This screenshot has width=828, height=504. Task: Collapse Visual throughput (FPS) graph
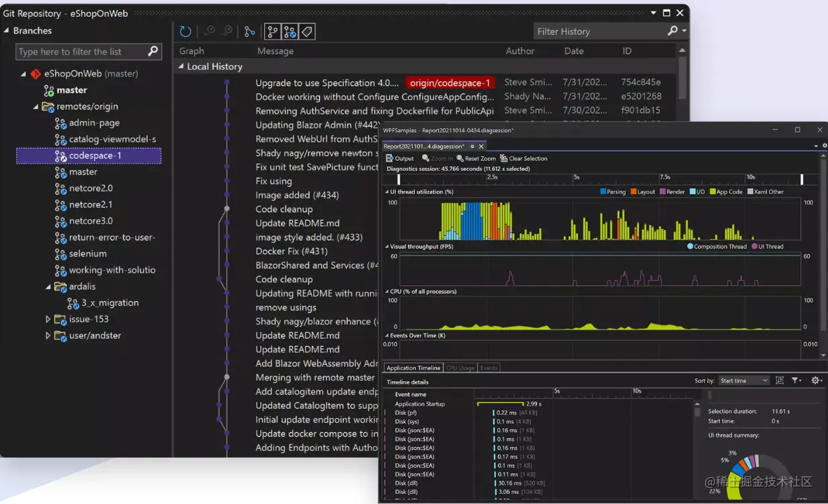click(x=387, y=247)
